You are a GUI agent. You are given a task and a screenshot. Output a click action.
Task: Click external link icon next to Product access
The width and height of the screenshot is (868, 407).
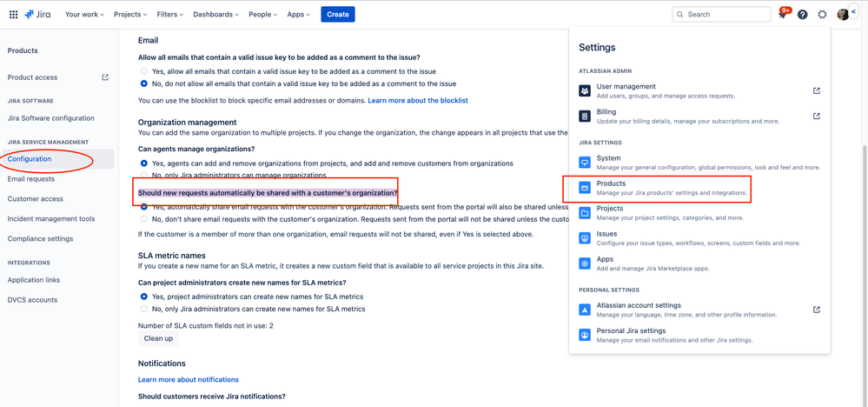coord(105,77)
